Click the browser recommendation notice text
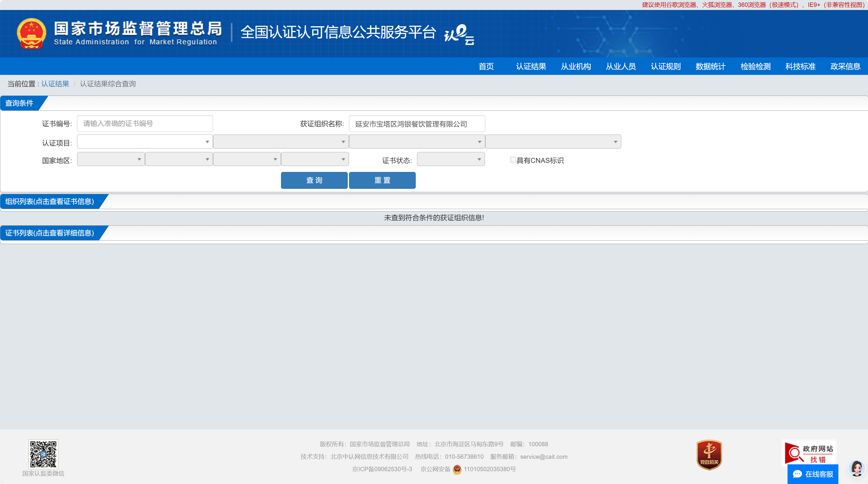The image size is (868, 484). (754, 5)
